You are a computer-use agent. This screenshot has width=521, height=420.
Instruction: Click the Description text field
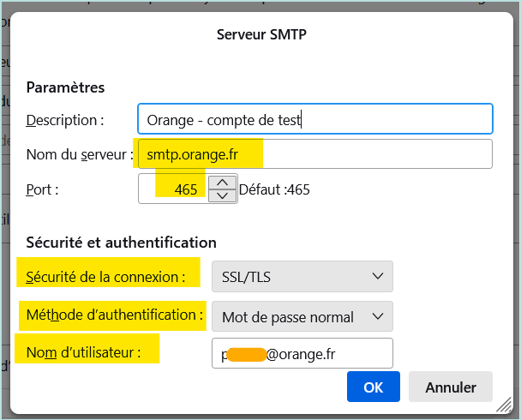[x=314, y=119]
